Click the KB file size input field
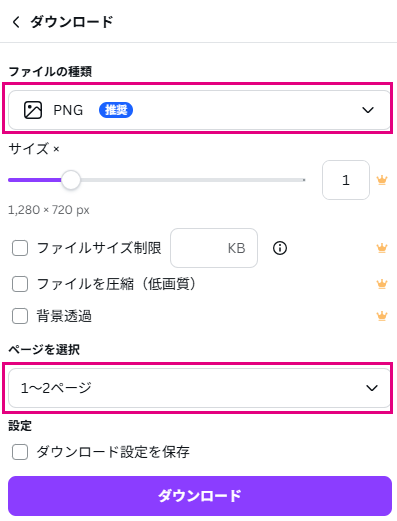This screenshot has height=521, width=397. (214, 248)
